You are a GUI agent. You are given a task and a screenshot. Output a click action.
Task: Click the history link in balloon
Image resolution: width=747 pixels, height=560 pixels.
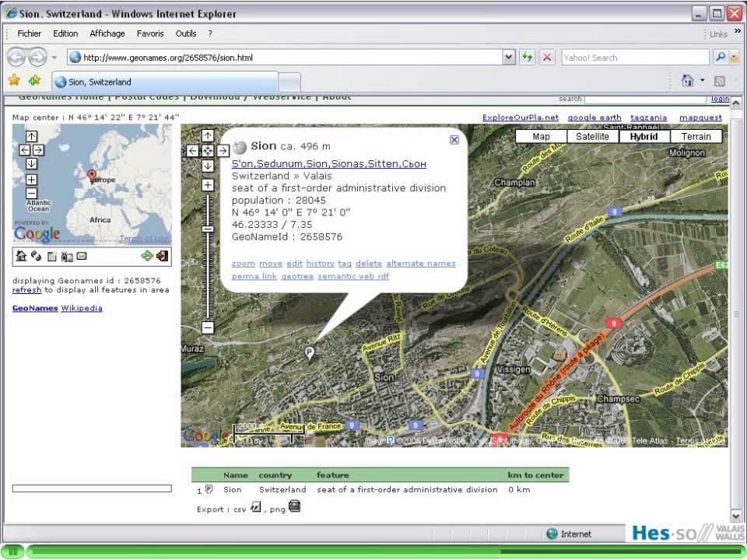[x=320, y=264]
